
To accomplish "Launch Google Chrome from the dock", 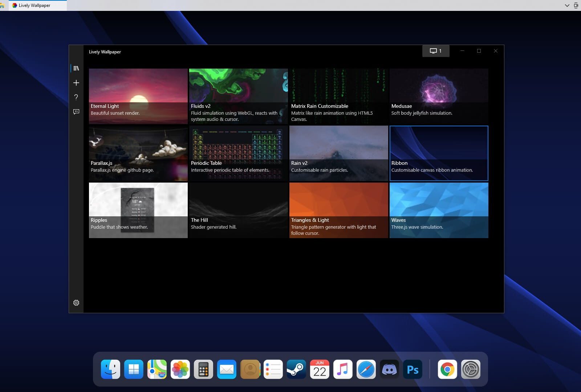I will 447,369.
